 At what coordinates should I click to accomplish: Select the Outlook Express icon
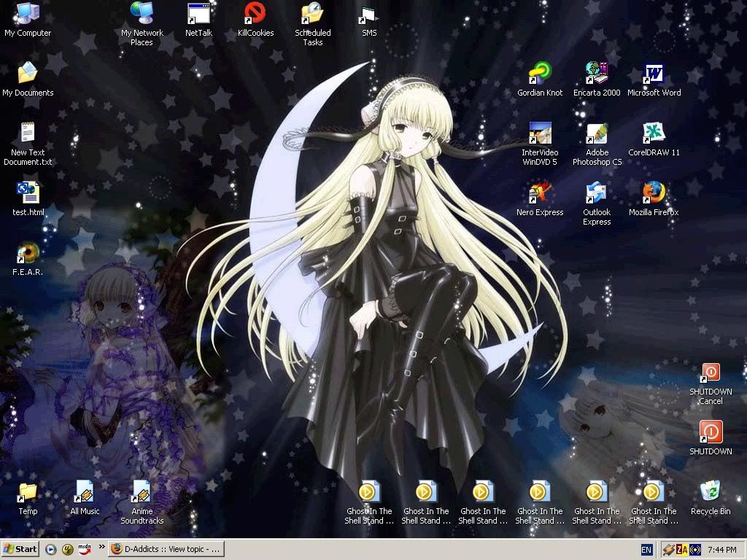point(597,203)
